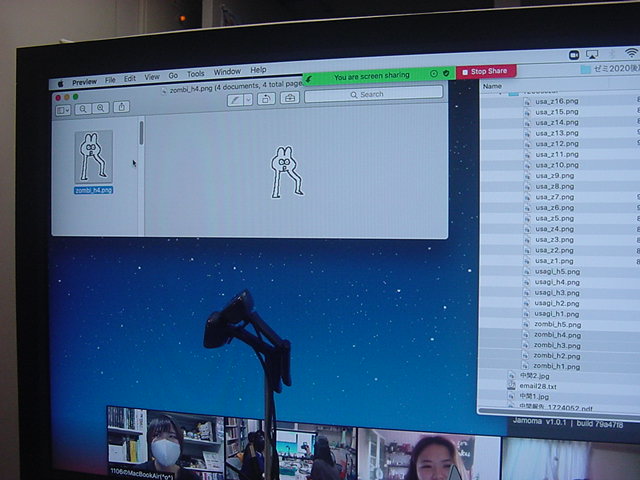Open the Apple menu

(60, 84)
